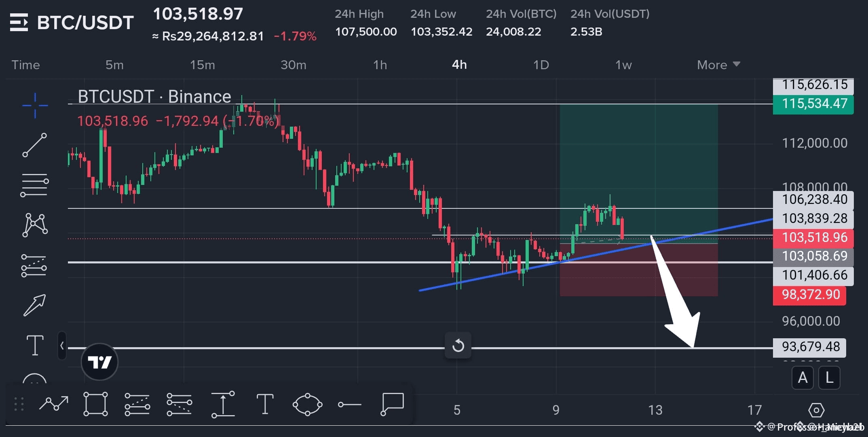Reset chart view with the circular arrow
Viewport: 868px width, 437px height.
click(x=458, y=346)
